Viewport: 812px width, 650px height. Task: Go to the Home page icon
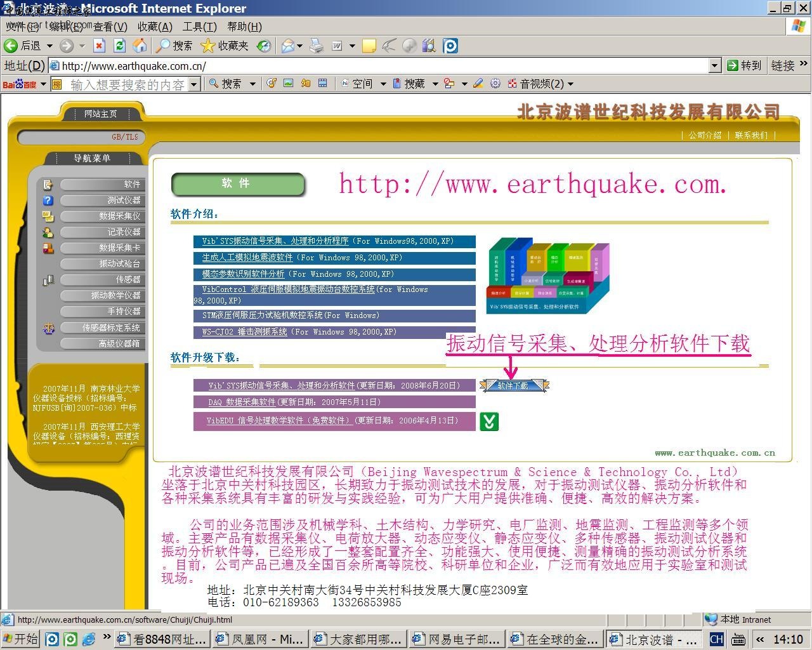tap(140, 46)
